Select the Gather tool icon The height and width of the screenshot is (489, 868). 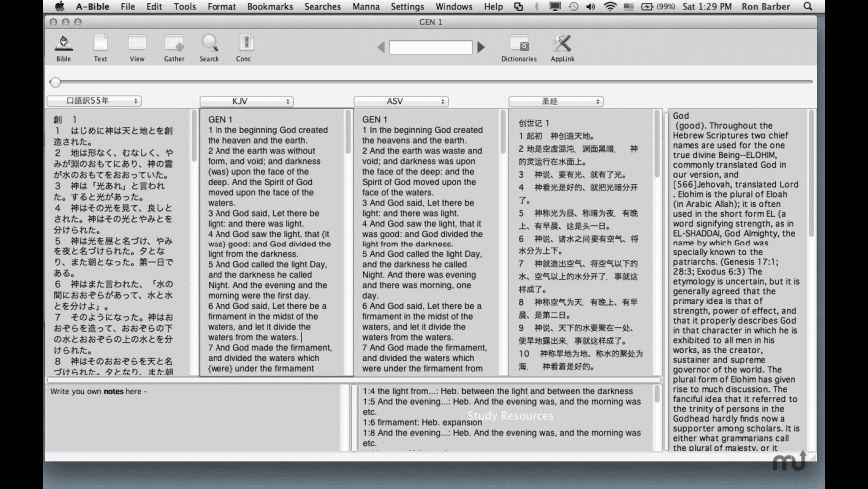click(x=174, y=47)
